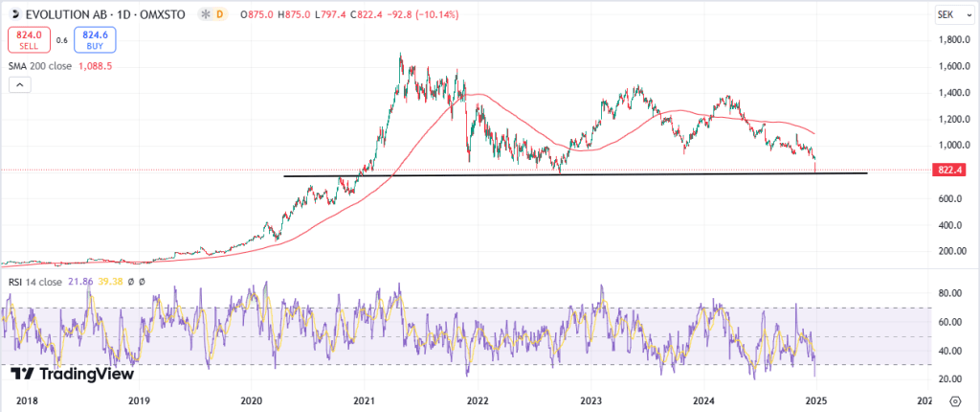Click the 0.6 spread value
This screenshot has width=980, height=412.
[61, 40]
